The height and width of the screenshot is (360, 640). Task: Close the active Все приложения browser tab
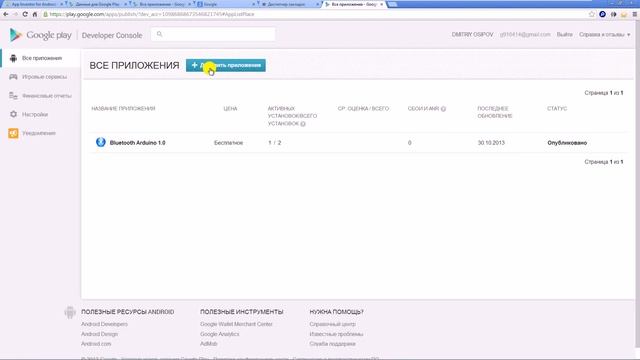point(382,4)
